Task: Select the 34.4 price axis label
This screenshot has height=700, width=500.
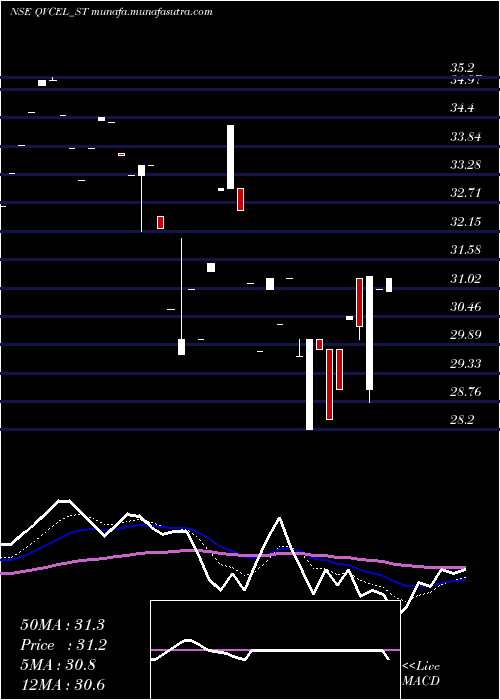Action: (462, 108)
